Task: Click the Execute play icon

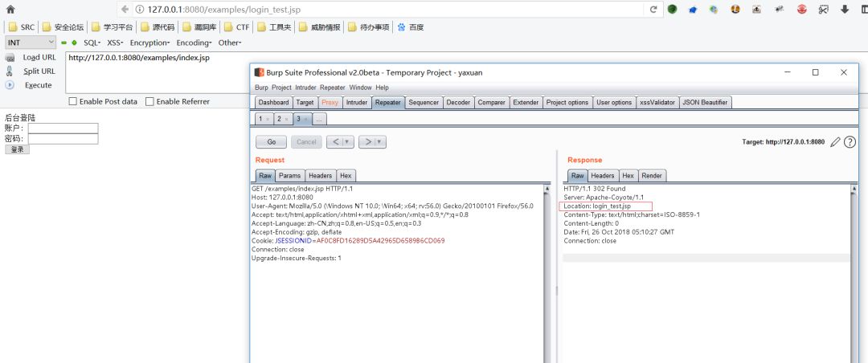Action: [10, 85]
